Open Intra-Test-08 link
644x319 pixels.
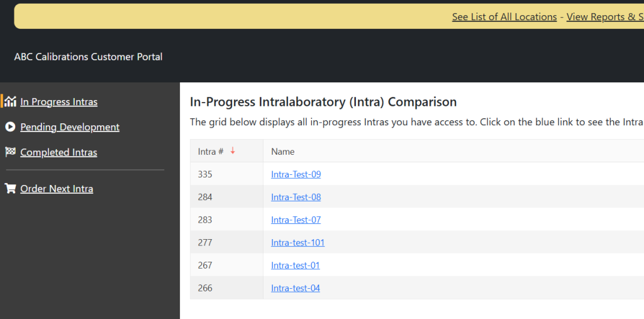[296, 197]
